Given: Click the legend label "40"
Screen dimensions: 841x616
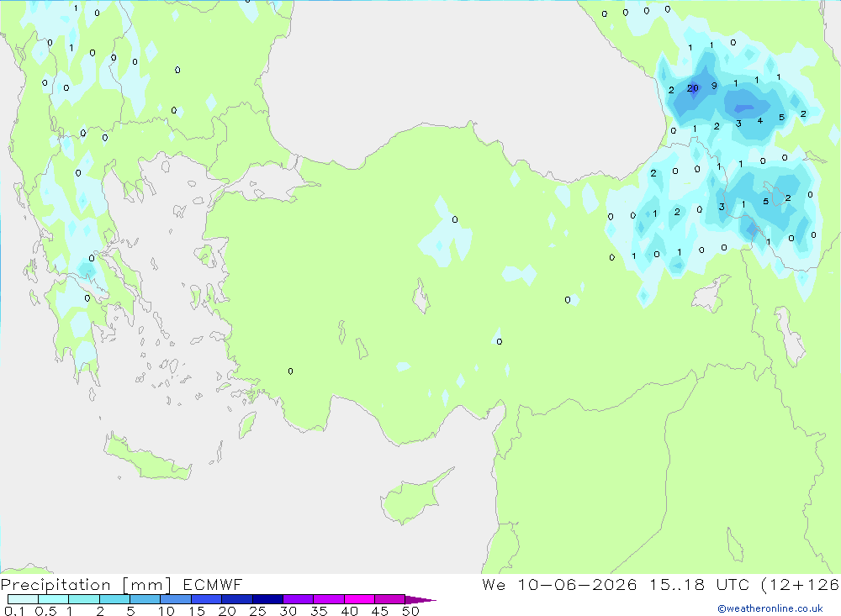Looking at the screenshot, I should click(x=349, y=611).
